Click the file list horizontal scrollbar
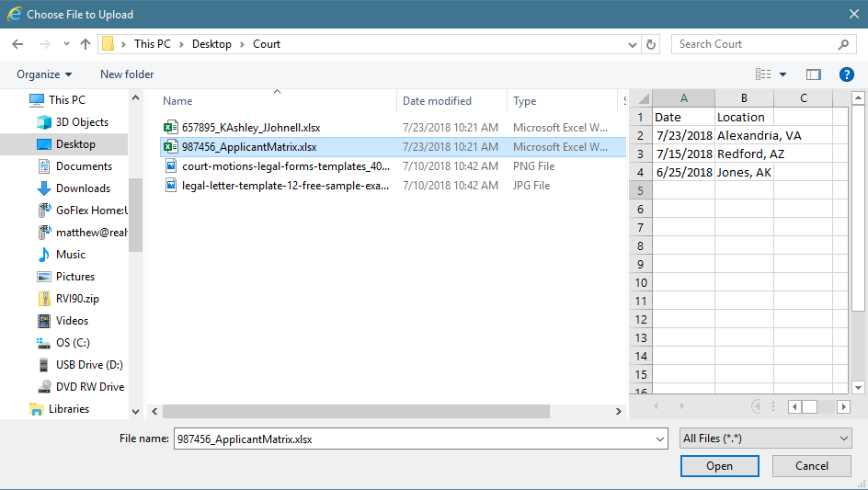This screenshot has width=868, height=490. (356, 411)
